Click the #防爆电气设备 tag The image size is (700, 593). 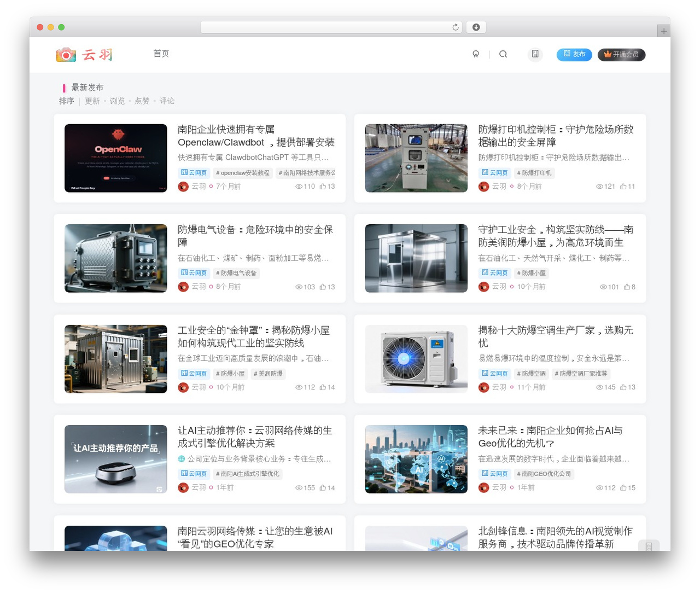click(x=236, y=273)
